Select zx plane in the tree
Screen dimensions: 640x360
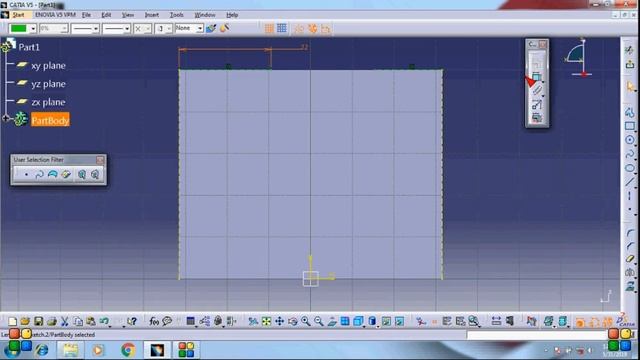click(x=48, y=102)
